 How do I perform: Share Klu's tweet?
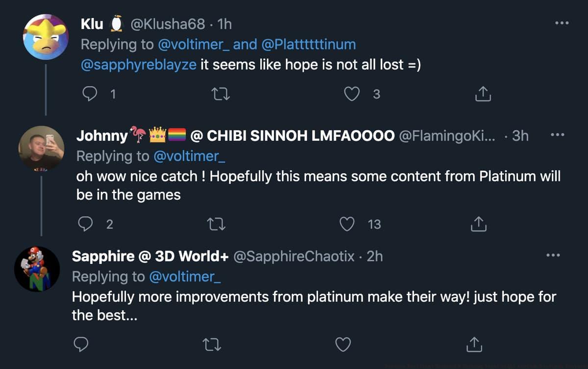483,93
